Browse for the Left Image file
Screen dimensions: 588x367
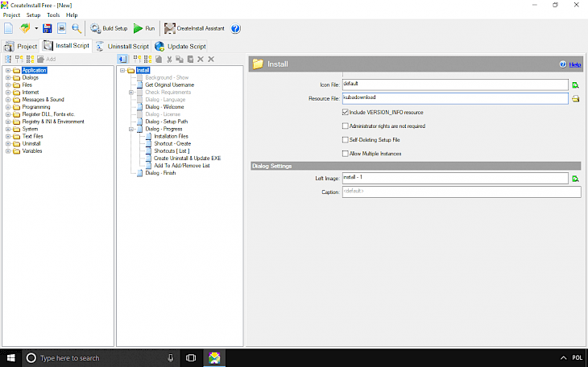(x=575, y=179)
